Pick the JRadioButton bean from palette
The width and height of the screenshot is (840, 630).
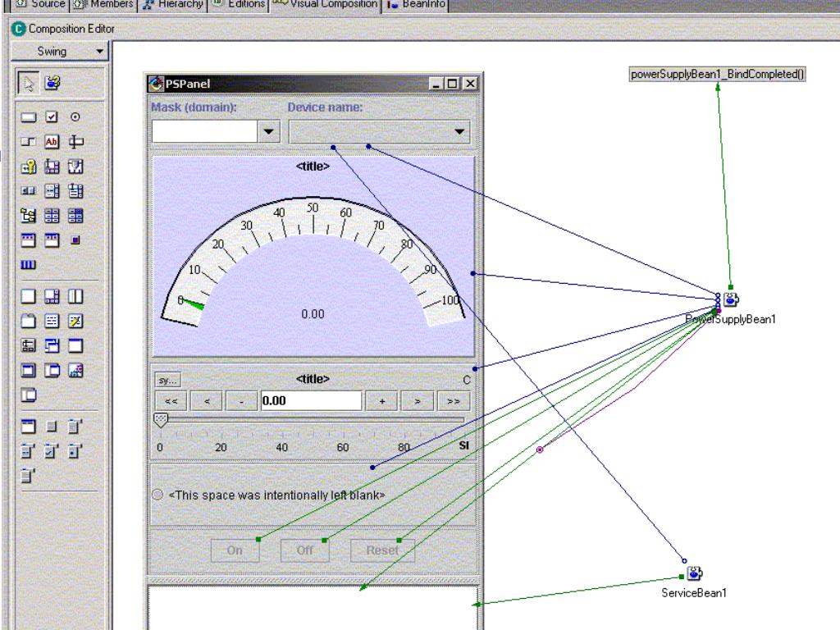[x=74, y=118]
